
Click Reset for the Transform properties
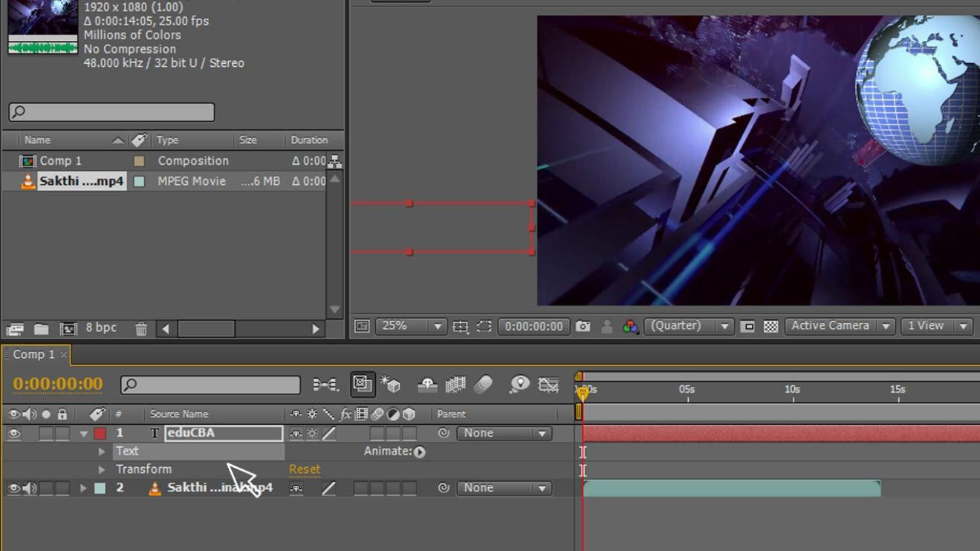[x=305, y=470]
